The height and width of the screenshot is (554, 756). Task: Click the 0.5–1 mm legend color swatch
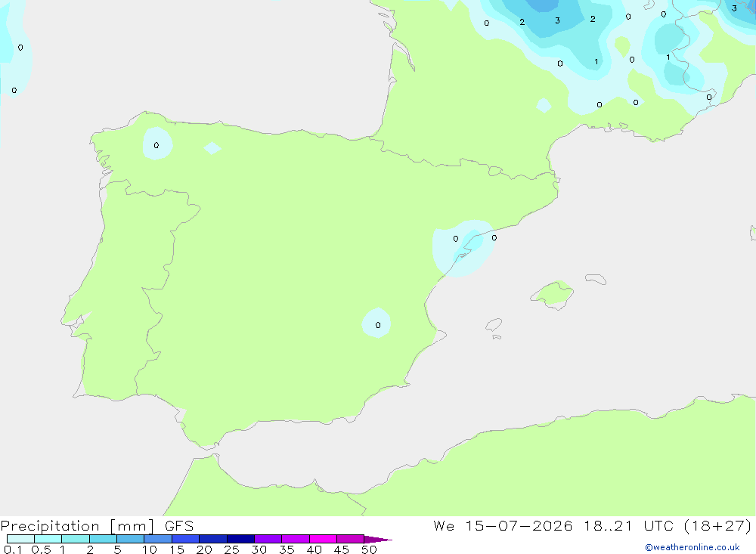pyautogui.click(x=48, y=539)
